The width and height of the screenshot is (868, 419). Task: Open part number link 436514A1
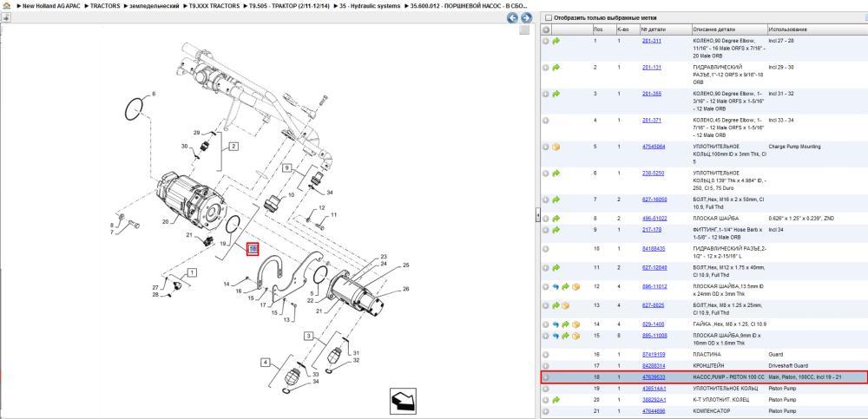tap(654, 389)
